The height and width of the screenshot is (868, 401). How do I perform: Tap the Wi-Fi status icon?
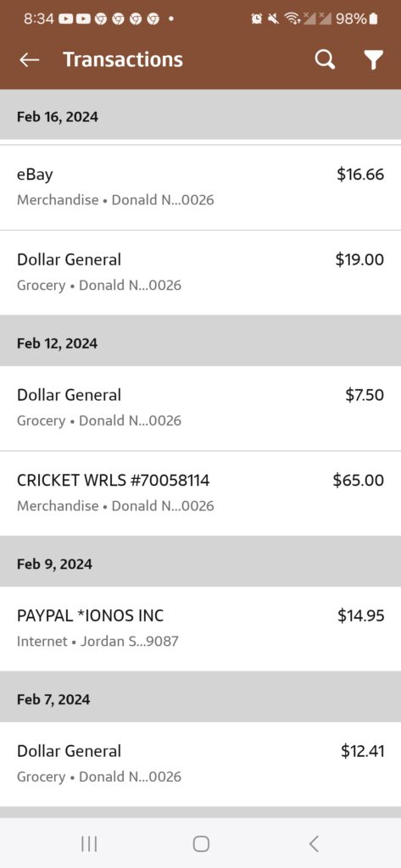tap(291, 19)
